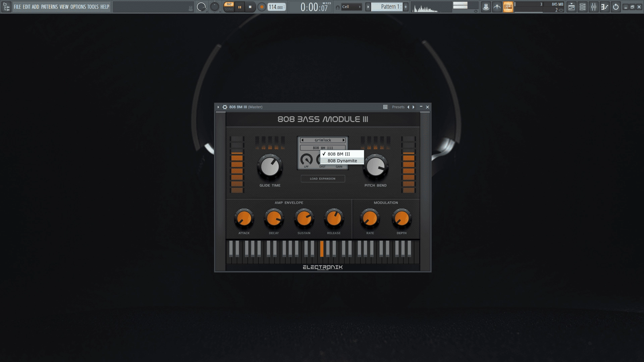Click the highlighted orange piano key
Image resolution: width=644 pixels, height=362 pixels.
pos(322,249)
